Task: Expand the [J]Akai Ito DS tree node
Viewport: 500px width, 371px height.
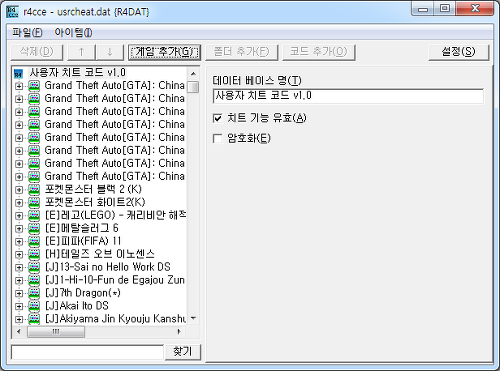Action: tap(19, 306)
